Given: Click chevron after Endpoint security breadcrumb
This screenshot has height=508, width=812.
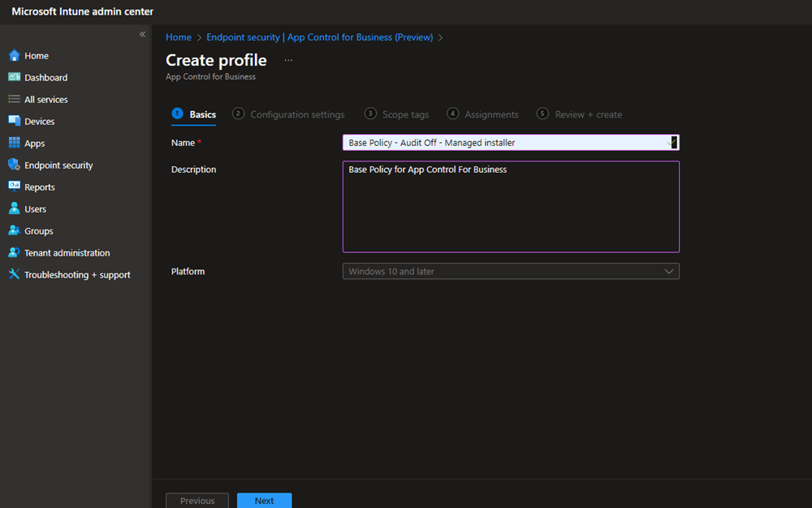Looking at the screenshot, I should coord(441,38).
